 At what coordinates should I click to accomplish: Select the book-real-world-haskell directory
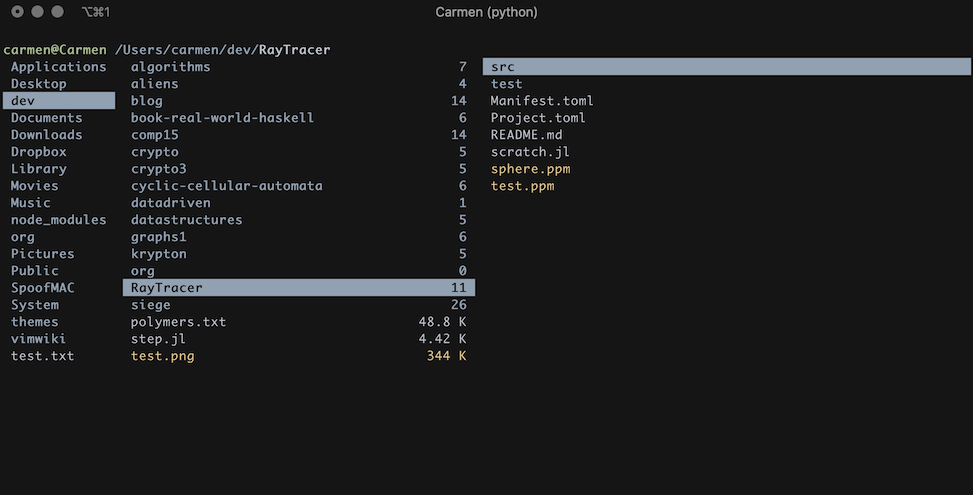(x=222, y=118)
